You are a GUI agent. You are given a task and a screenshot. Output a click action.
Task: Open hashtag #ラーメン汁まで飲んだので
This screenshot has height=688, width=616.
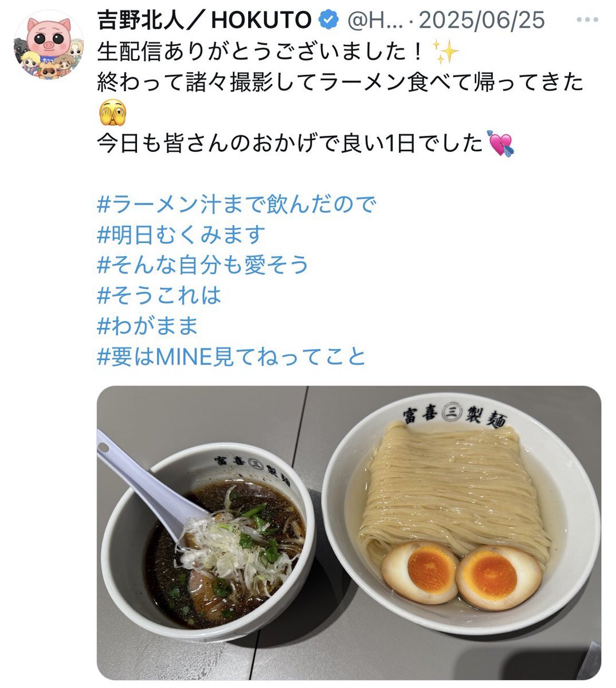[237, 204]
